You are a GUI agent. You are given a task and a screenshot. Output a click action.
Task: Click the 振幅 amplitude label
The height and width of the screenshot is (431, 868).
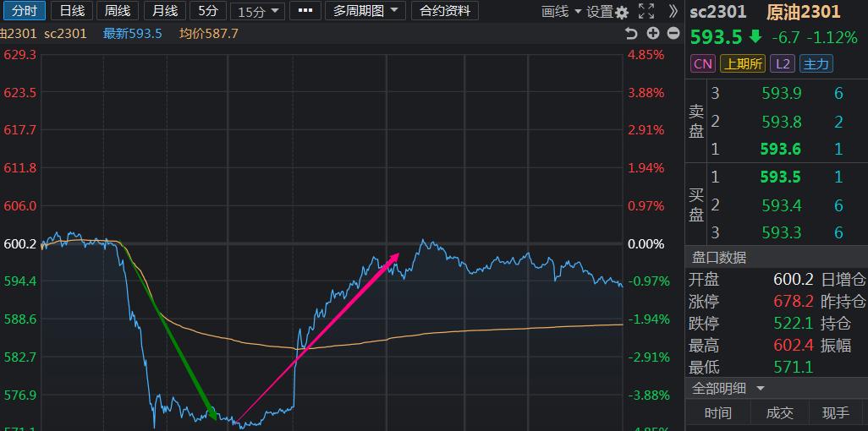(836, 346)
